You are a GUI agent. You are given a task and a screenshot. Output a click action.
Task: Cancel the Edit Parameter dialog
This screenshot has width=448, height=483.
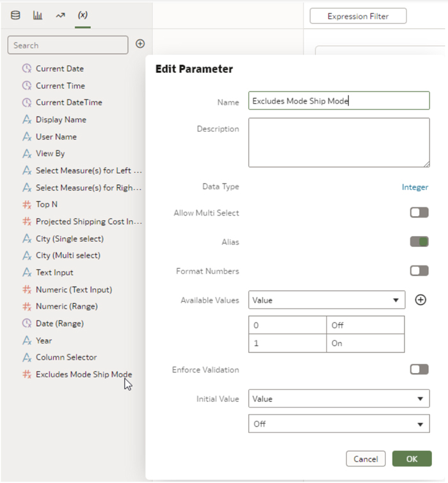coord(365,459)
